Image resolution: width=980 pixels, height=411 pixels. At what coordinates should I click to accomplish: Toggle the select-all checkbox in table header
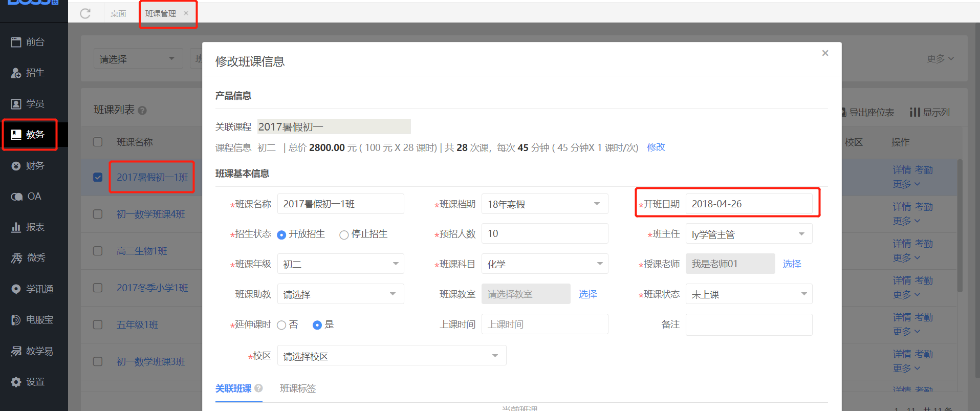click(x=98, y=142)
